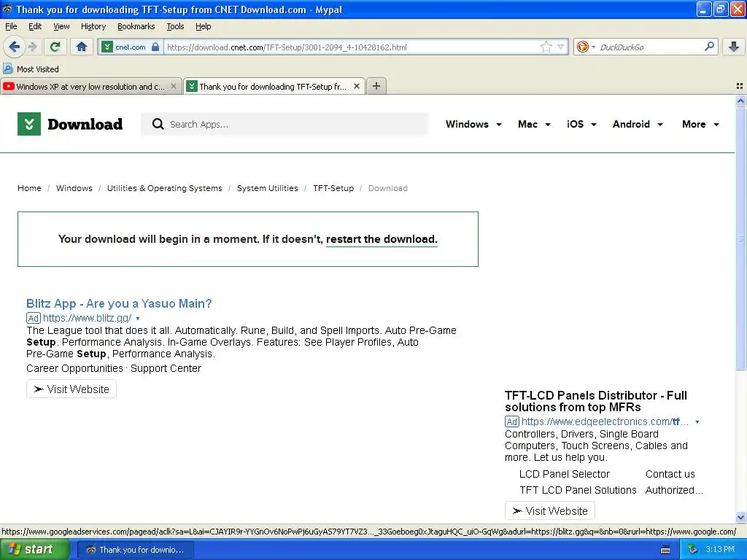
Task: Open the browser Home page icon
Action: pyautogui.click(x=82, y=47)
